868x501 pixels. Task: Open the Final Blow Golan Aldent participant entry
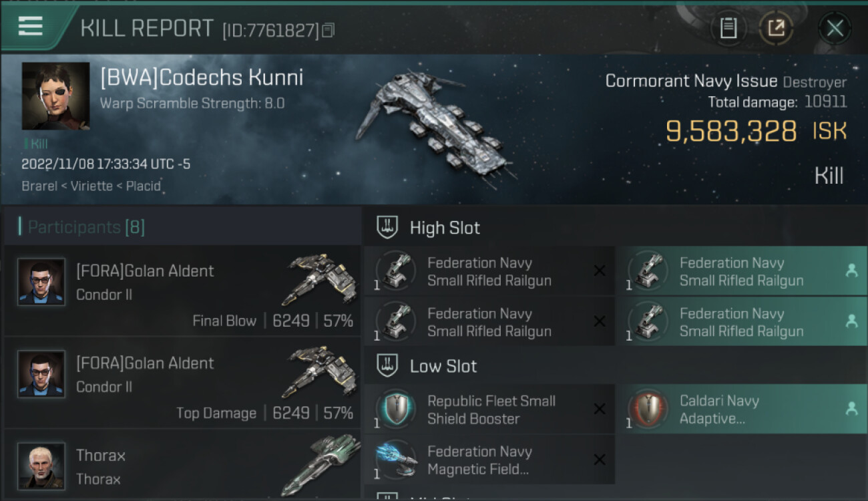(x=182, y=291)
